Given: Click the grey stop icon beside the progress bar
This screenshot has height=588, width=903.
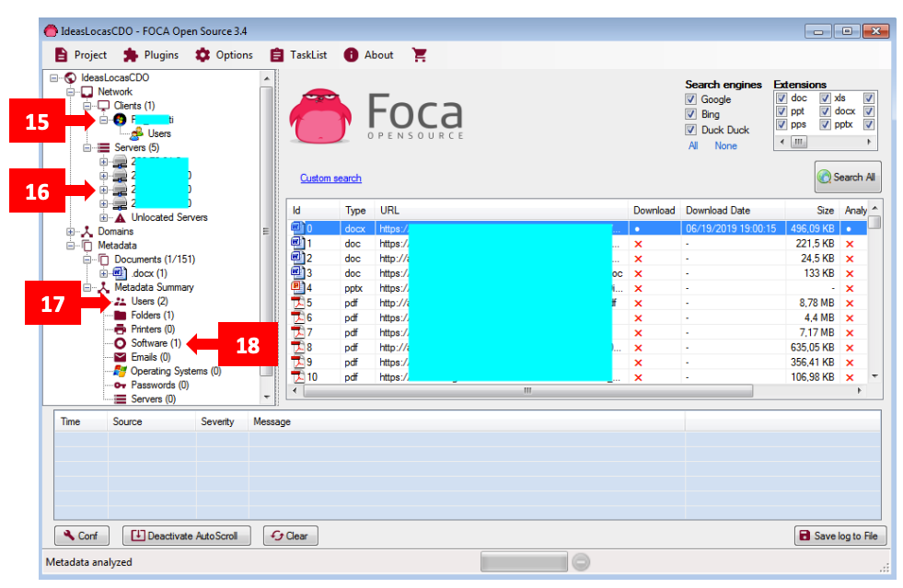Looking at the screenshot, I should click(581, 561).
